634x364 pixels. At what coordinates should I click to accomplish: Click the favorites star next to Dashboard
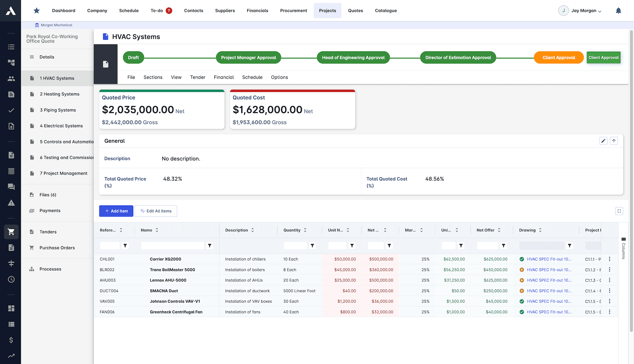[36, 10]
